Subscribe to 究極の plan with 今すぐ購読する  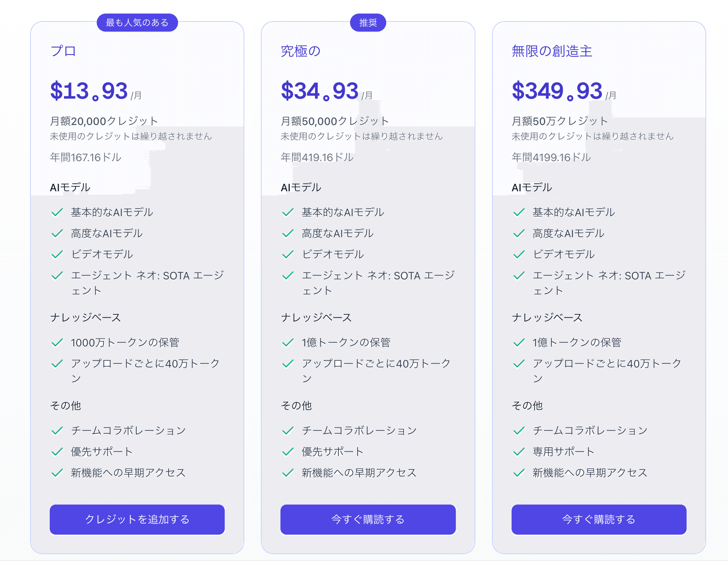[x=368, y=519]
